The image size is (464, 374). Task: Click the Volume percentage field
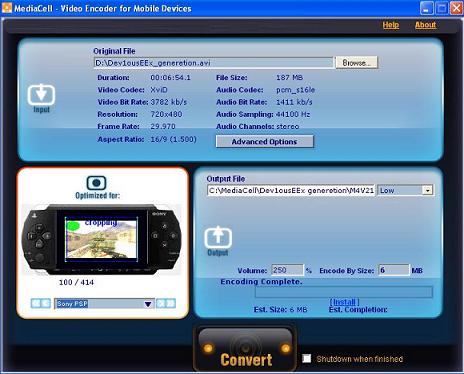(287, 270)
